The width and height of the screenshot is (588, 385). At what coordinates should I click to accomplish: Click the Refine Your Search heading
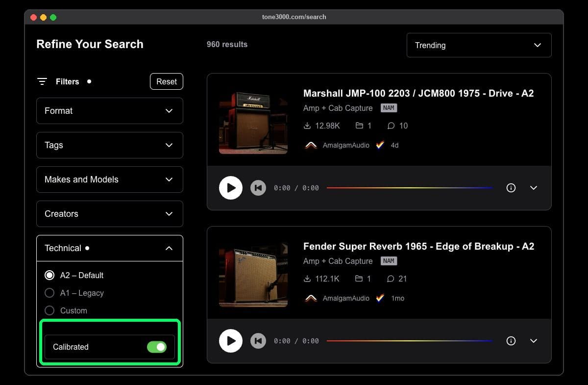[90, 44]
